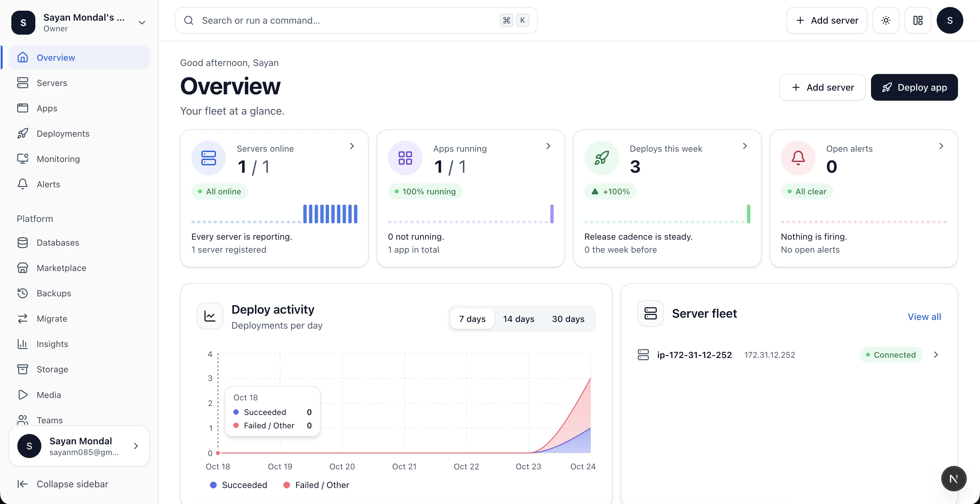Image resolution: width=980 pixels, height=504 pixels.
Task: Open Monitoring section
Action: (79, 159)
